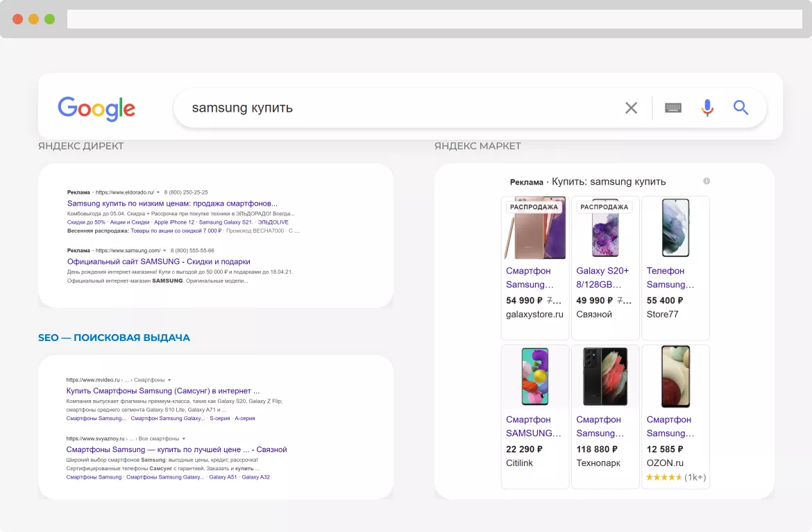Image resolution: width=812 pixels, height=532 pixels.
Task: Click the Google logo
Action: point(96,108)
